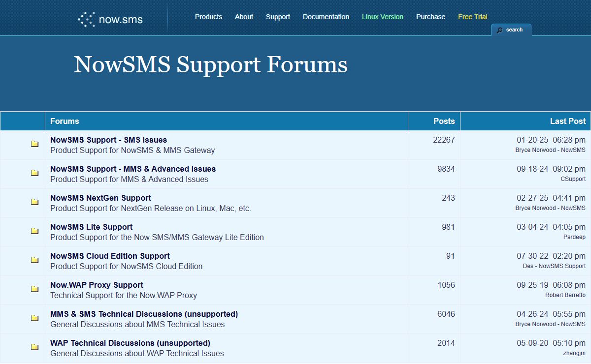Open NowSMS Lite Support forum
591x364 pixels.
[x=91, y=227]
